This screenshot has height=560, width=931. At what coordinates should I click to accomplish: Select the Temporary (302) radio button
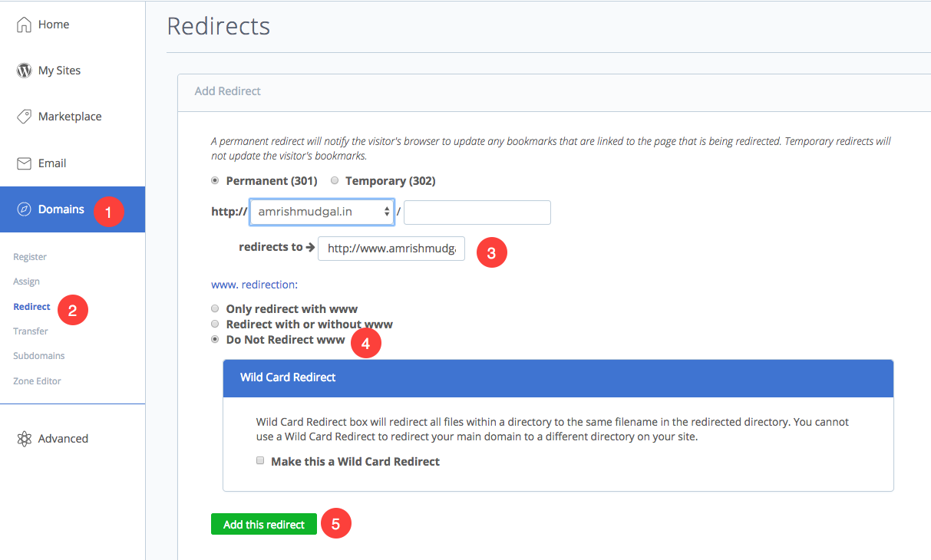[x=334, y=181]
